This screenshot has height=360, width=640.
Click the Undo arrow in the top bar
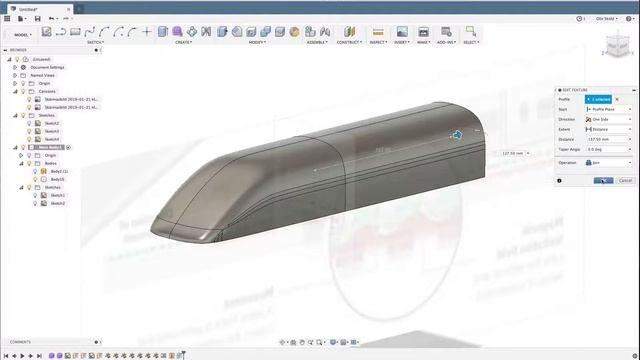[x=51, y=19]
